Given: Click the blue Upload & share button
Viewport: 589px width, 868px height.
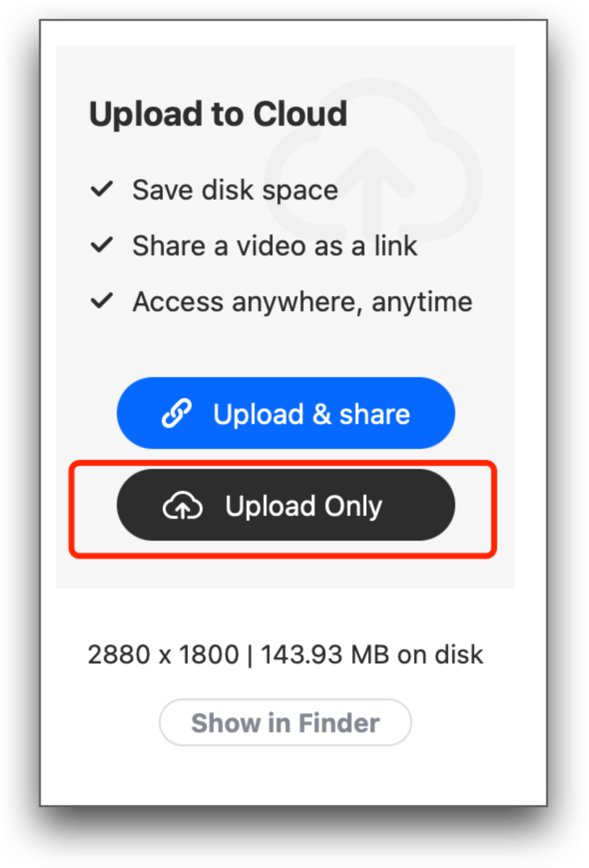Looking at the screenshot, I should (x=286, y=413).
